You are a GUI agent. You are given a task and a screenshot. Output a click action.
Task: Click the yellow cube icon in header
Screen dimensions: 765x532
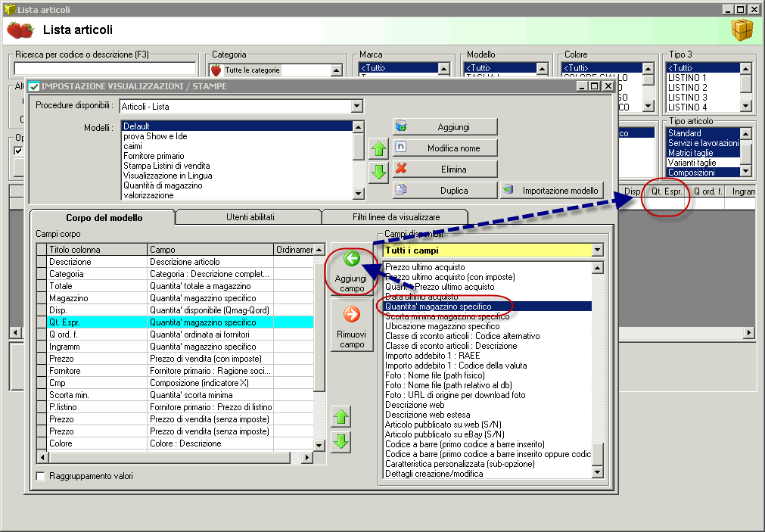(742, 30)
